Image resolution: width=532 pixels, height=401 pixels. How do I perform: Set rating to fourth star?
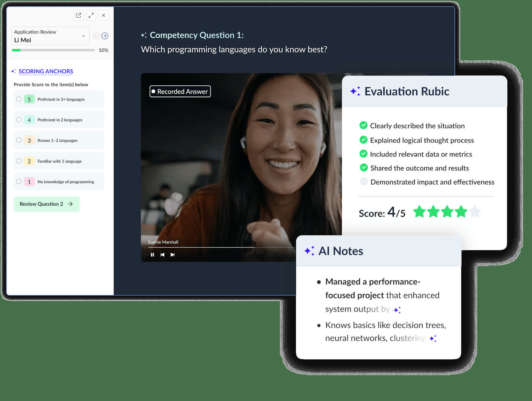point(461,212)
